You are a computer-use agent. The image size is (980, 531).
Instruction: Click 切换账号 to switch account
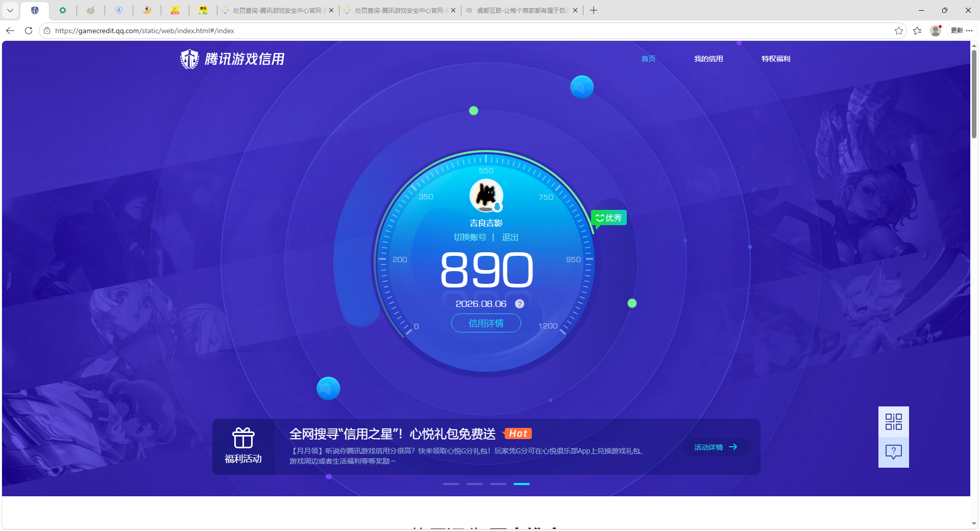[x=470, y=237]
